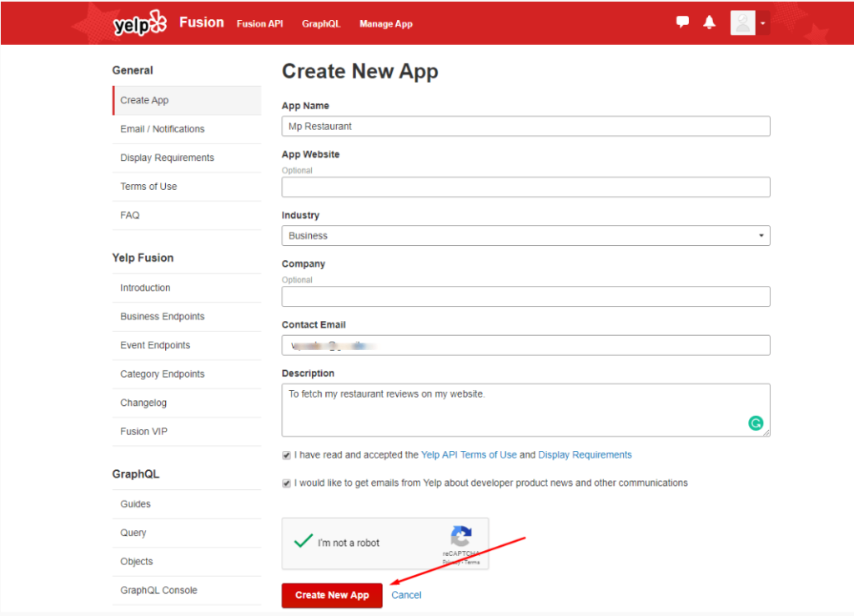
Task: Click the Cancel link
Action: (406, 595)
